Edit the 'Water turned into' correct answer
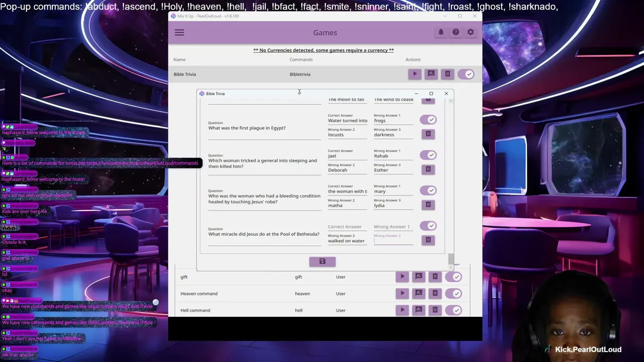This screenshot has width=644, height=362. tap(348, 121)
